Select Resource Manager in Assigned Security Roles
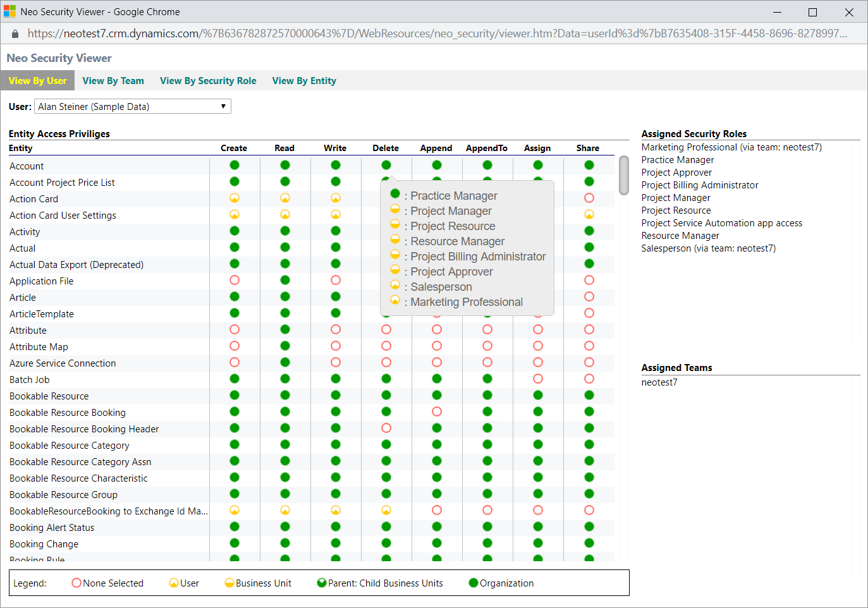This screenshot has width=868, height=608. pos(680,236)
